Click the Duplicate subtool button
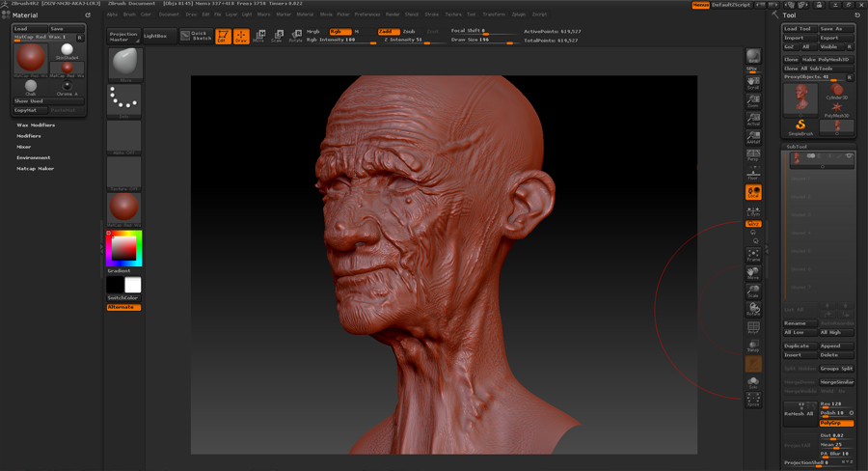 click(800, 346)
